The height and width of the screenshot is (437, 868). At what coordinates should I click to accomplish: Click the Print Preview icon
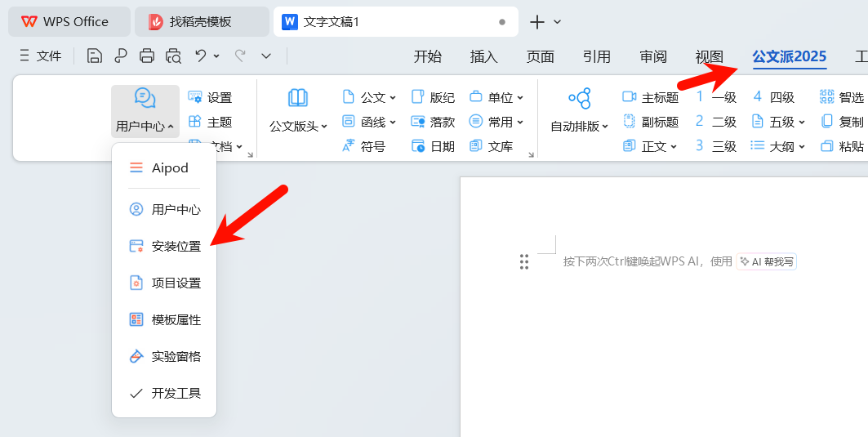point(173,56)
